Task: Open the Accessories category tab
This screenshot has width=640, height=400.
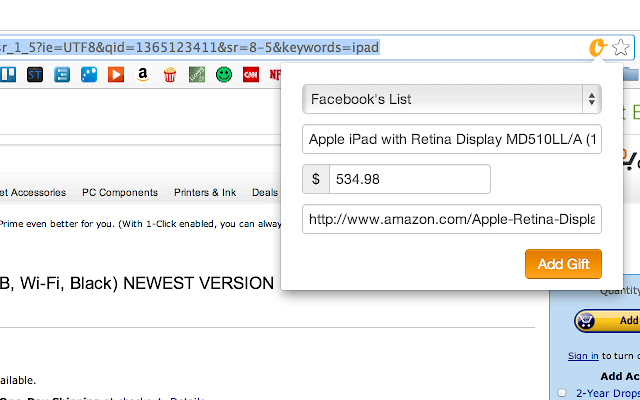Action: coord(33,192)
